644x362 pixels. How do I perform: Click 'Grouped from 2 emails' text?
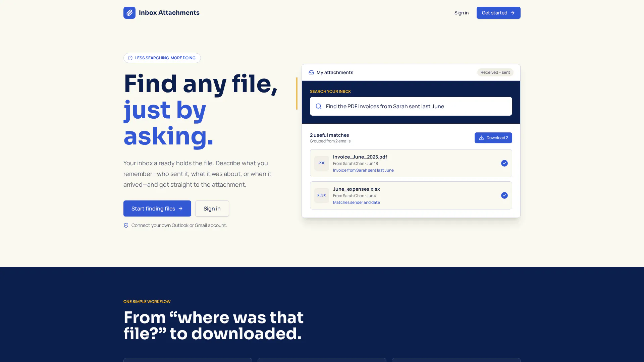click(330, 141)
